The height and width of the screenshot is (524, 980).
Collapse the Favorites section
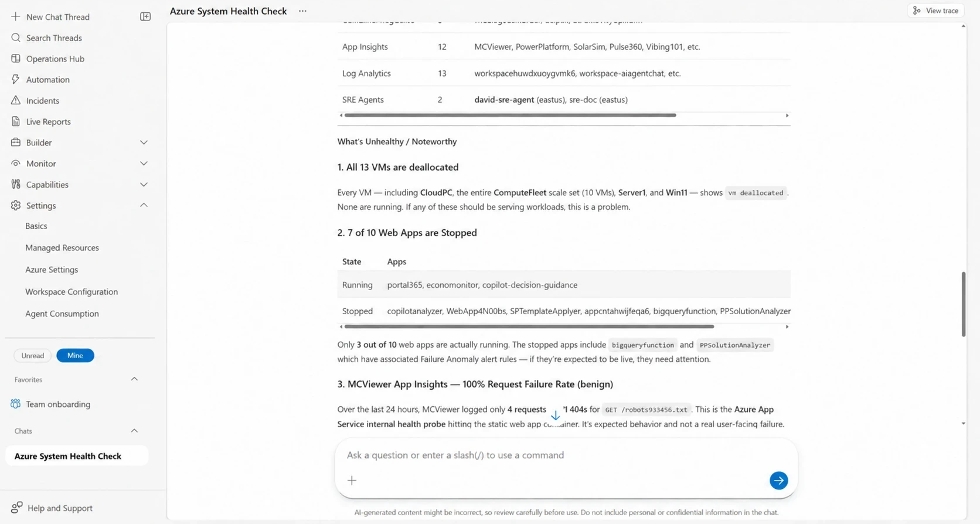134,379
